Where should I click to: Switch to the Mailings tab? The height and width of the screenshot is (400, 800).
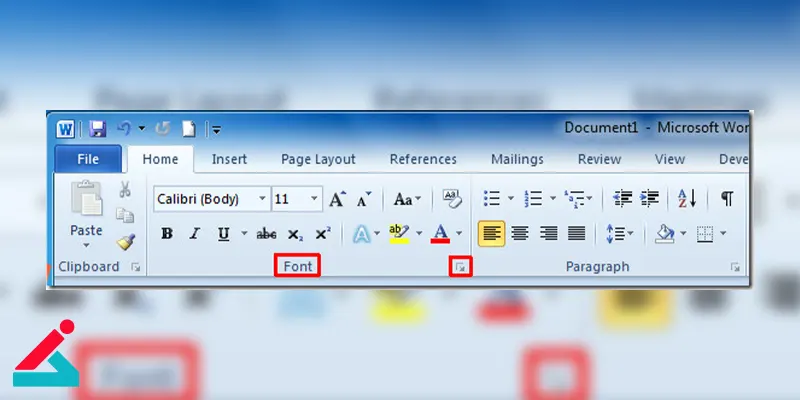point(517,159)
